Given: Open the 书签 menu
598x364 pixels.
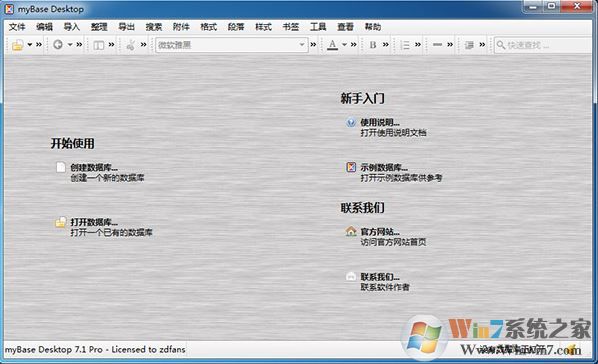Looking at the screenshot, I should click(x=291, y=27).
